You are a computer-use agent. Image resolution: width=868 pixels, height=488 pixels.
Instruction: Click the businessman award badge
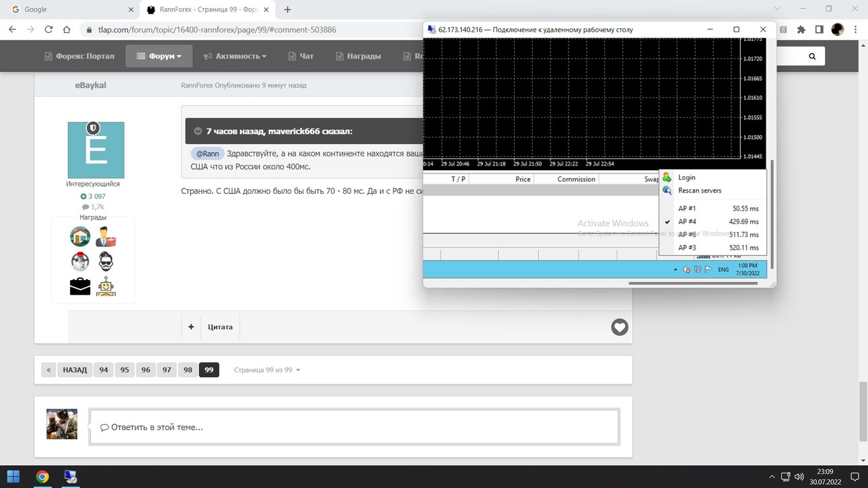coord(106,236)
